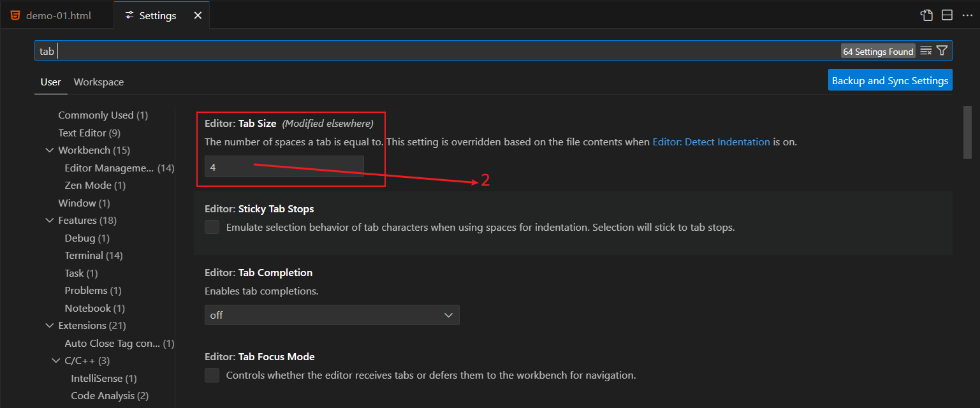
Task: Select Zen Mode (1) category
Action: (x=95, y=186)
